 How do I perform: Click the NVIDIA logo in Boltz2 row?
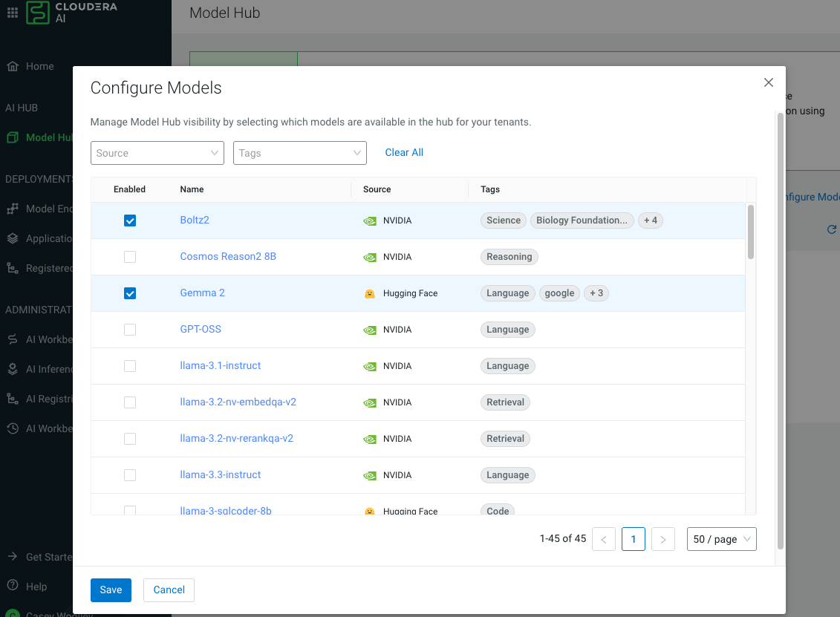point(370,221)
